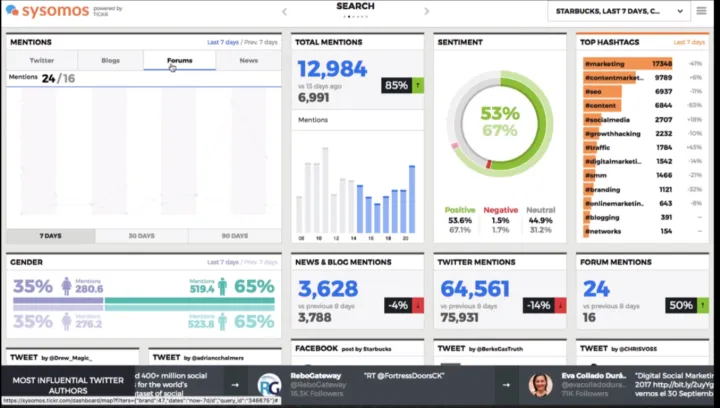Open the Starbucks last 7 days dropdown

pyautogui.click(x=618, y=12)
